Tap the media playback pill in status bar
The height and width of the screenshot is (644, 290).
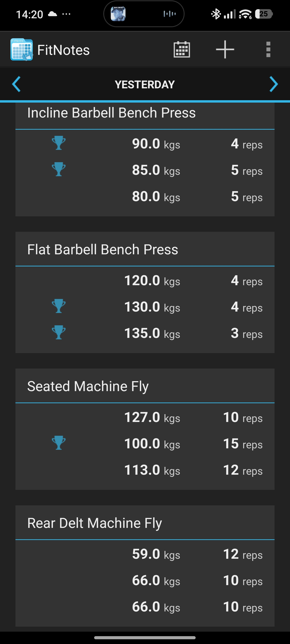pos(144,14)
